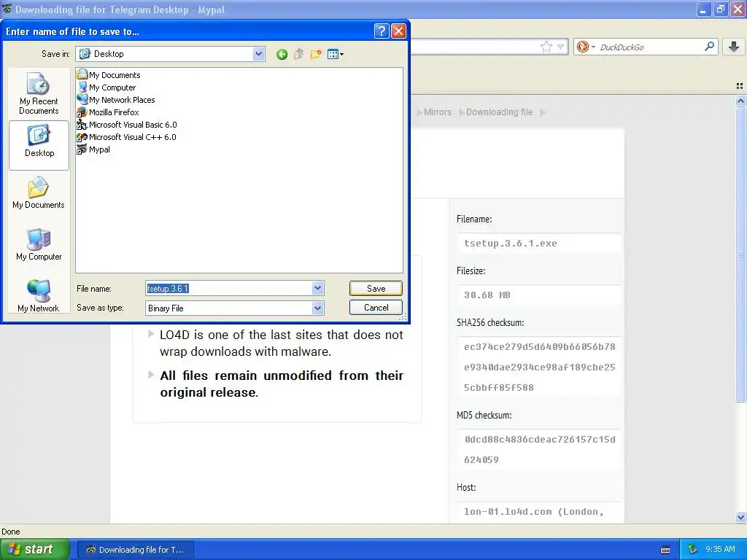Close the save dialog with X
The width and height of the screenshot is (747, 560).
tap(398, 31)
